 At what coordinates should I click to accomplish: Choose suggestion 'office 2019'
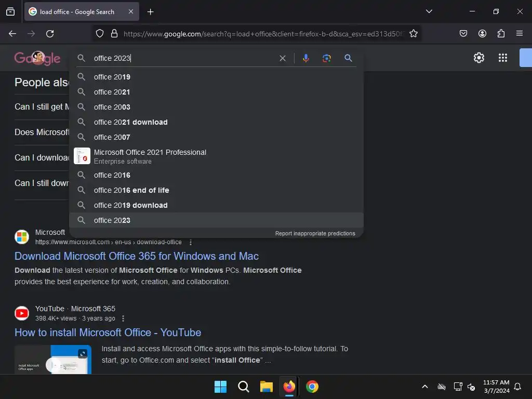[217, 77]
